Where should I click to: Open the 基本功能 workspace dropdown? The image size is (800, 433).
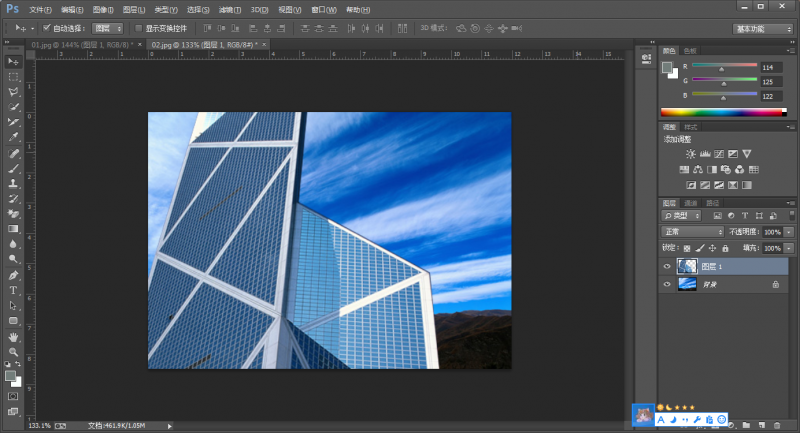(x=763, y=29)
